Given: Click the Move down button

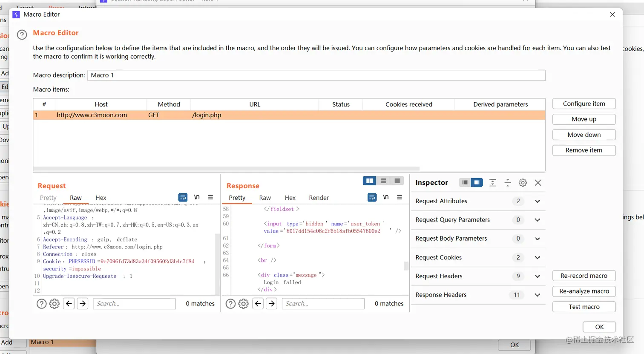Looking at the screenshot, I should click(x=584, y=135).
